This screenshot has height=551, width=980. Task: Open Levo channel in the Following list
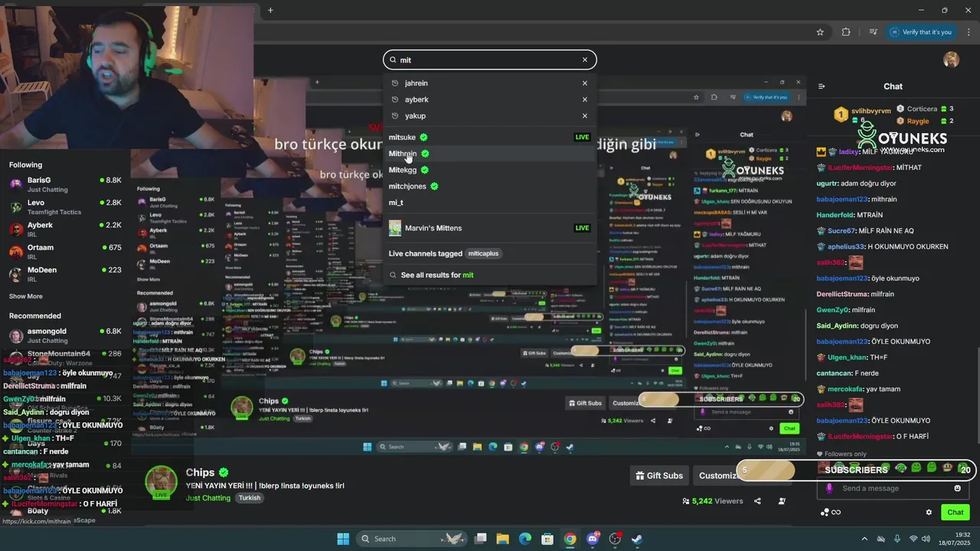coord(65,207)
